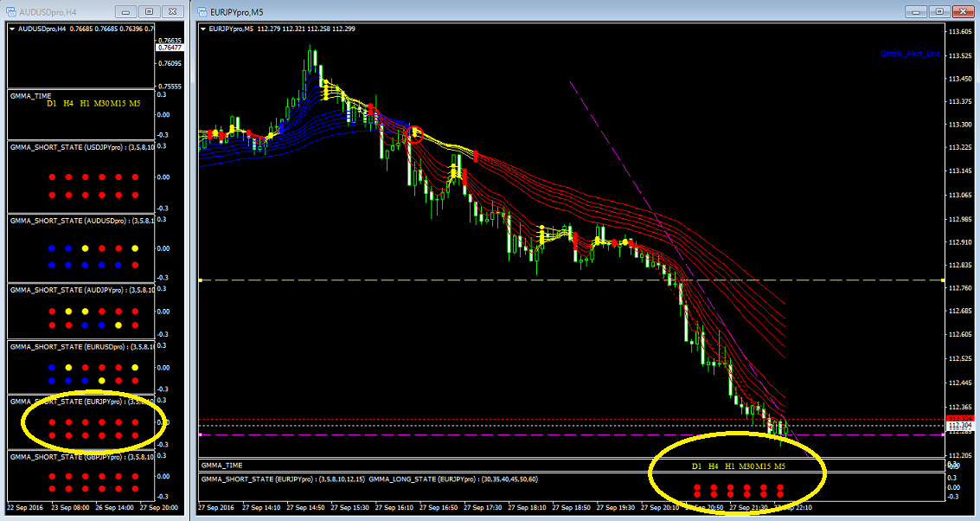Restore the AUDUSDpro,H4 chart window
Screen dimensions: 980x521
149,12
